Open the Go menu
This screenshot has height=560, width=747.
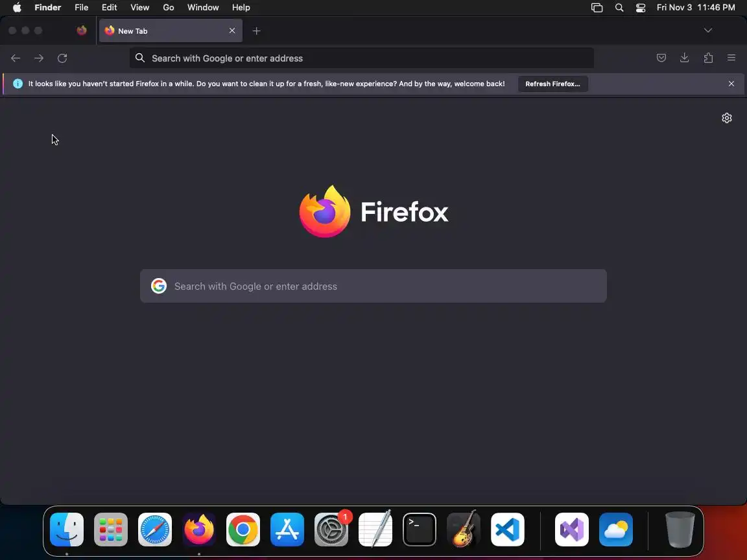168,7
